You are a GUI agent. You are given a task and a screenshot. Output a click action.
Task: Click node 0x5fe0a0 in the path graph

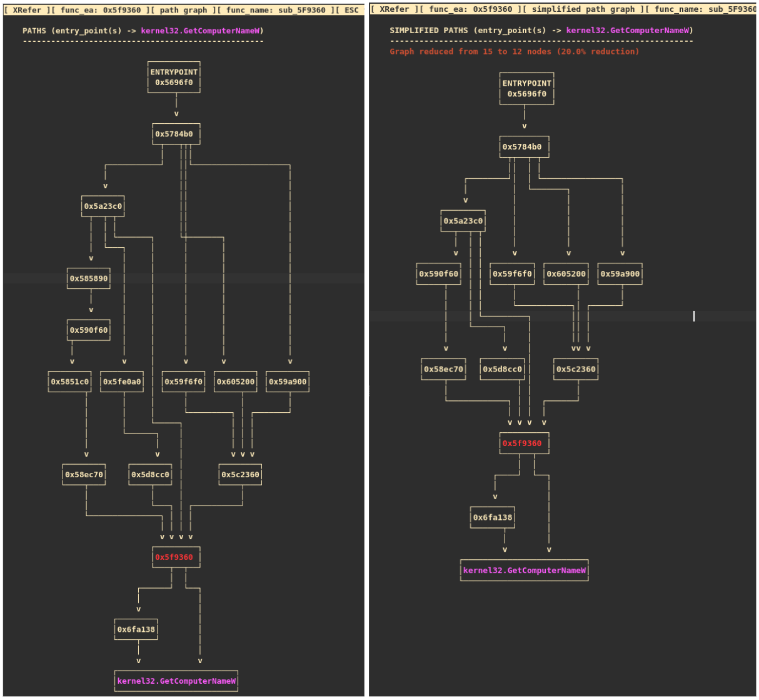coord(122,382)
